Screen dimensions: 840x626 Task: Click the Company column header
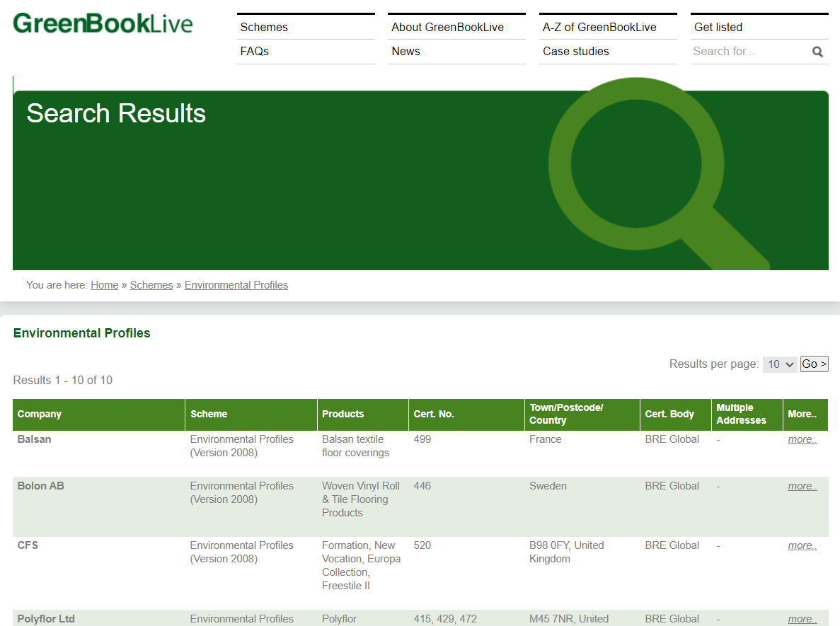98,415
